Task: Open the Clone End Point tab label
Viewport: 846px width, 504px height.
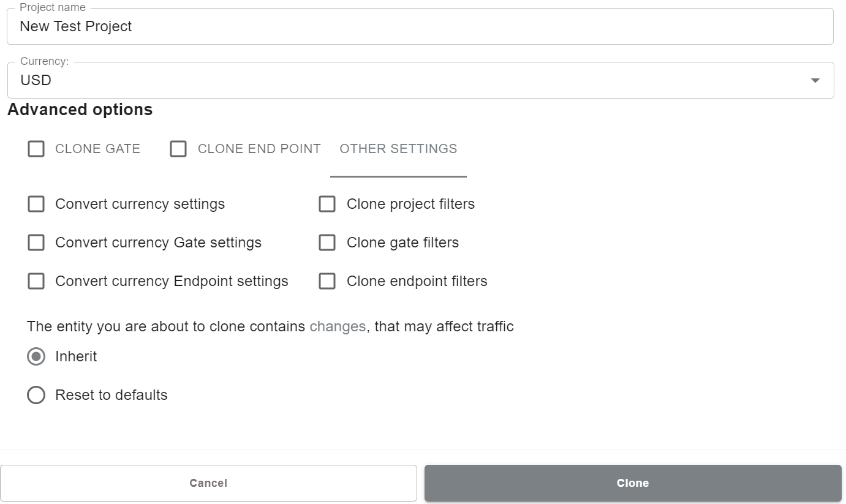Action: pyautogui.click(x=259, y=149)
